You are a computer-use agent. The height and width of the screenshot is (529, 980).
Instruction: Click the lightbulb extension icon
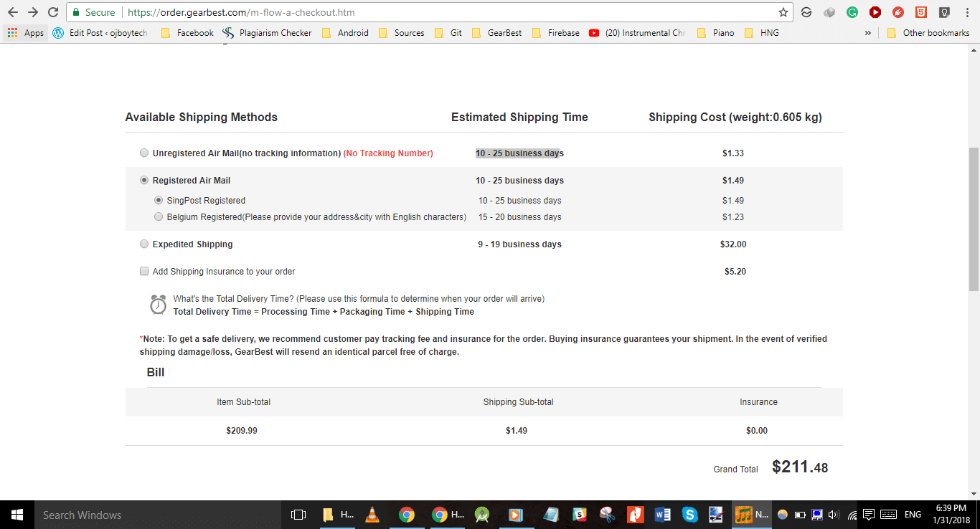coord(944,12)
